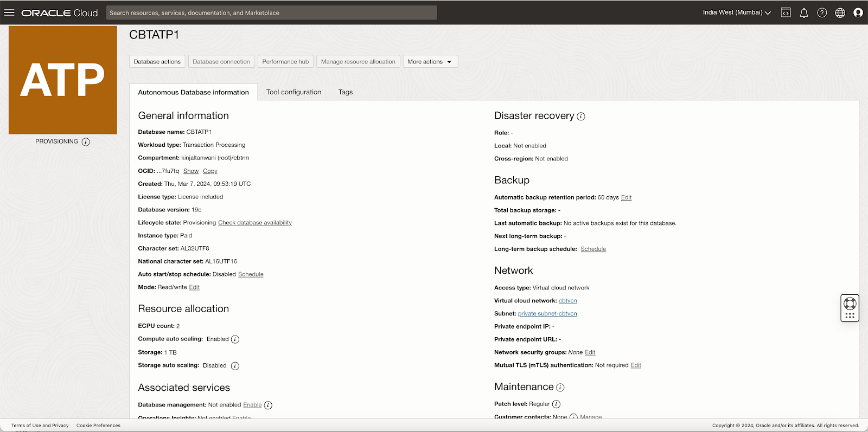Viewport: 868px width, 432px height.
Task: Open the cbtvcn virtual cloud network link
Action: tap(567, 301)
